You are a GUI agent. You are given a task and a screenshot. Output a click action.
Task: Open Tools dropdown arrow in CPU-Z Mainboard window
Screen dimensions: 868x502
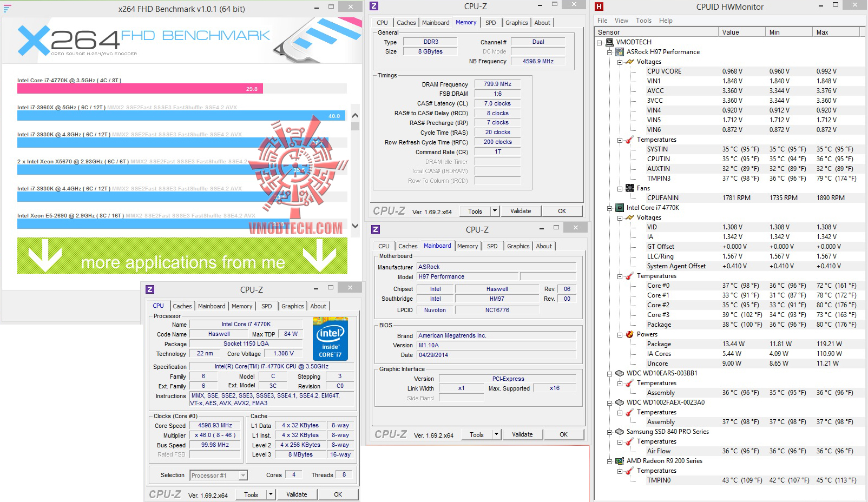496,434
